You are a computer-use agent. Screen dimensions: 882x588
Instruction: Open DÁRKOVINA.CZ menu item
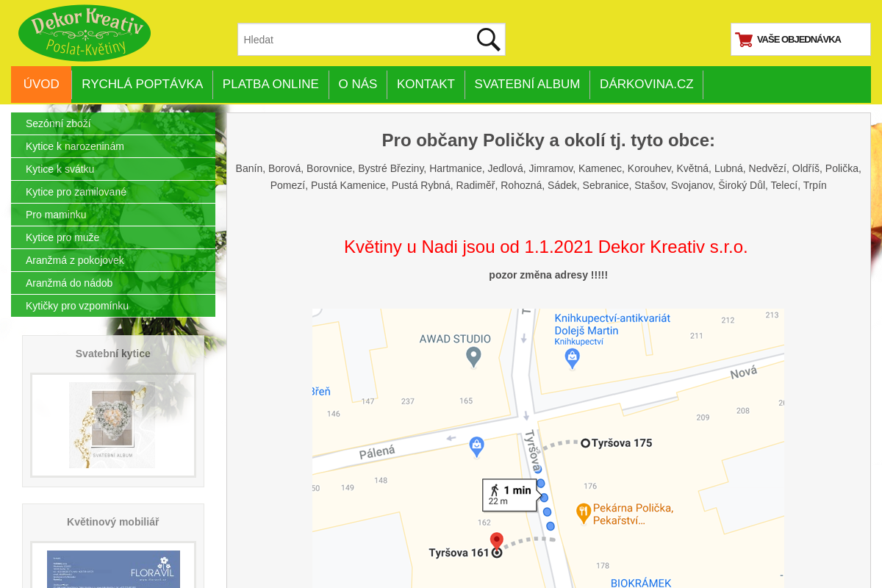click(647, 85)
